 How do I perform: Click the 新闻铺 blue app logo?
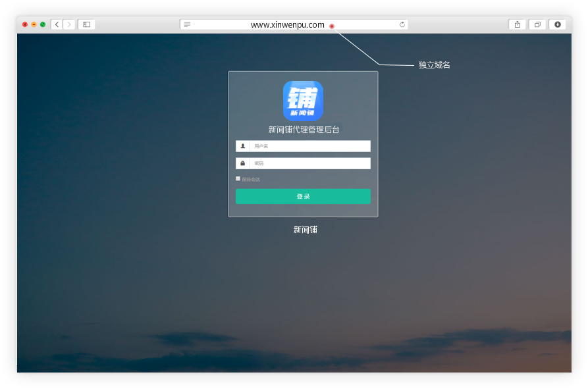pyautogui.click(x=303, y=101)
